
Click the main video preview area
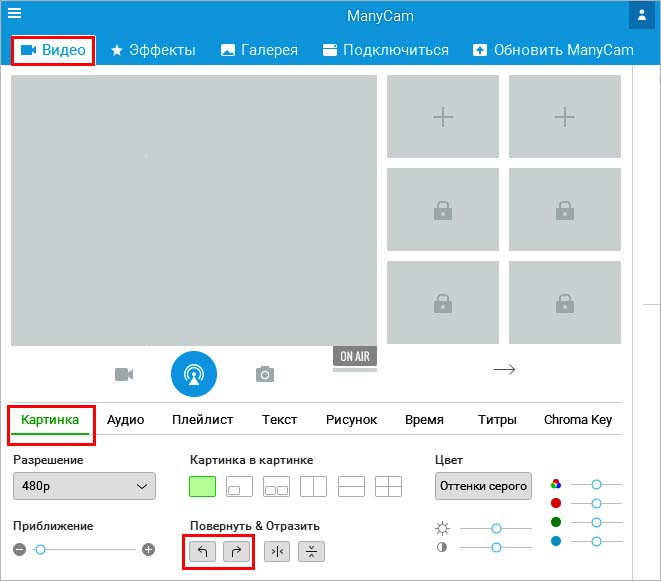(x=194, y=210)
